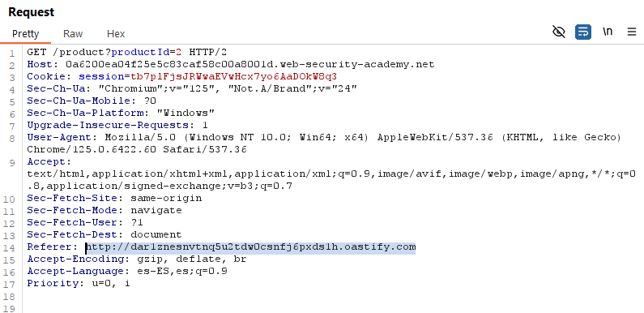
Task: Toggle hide non-printable characters eye icon
Action: coord(559,32)
